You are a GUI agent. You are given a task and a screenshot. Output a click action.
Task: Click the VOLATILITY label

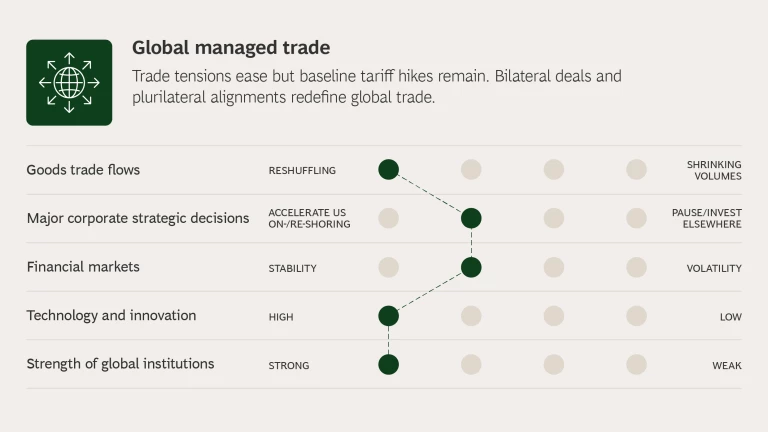point(714,268)
